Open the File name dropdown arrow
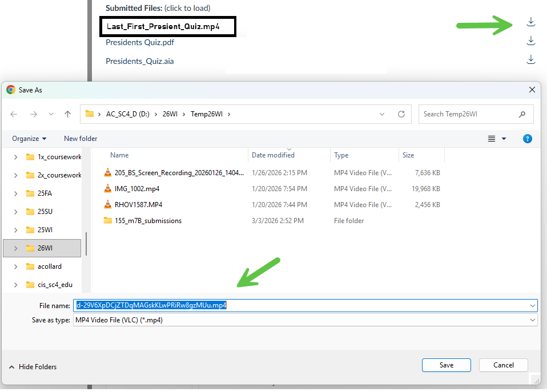 click(533, 305)
